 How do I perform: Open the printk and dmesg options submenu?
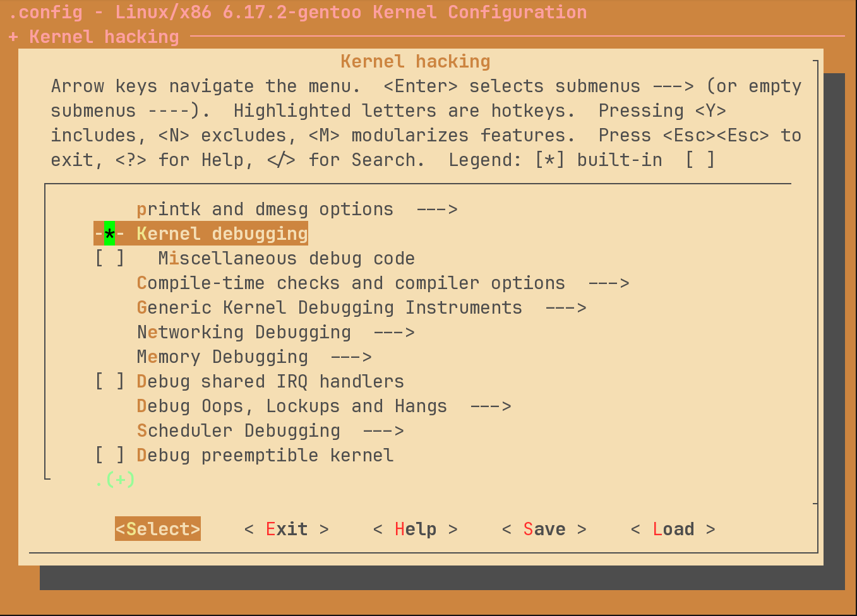point(265,210)
